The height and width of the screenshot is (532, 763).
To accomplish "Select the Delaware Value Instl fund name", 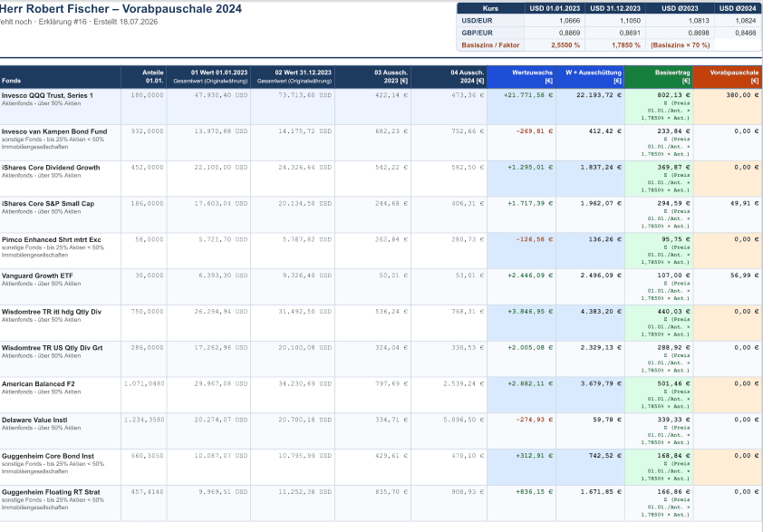I will point(34,420).
